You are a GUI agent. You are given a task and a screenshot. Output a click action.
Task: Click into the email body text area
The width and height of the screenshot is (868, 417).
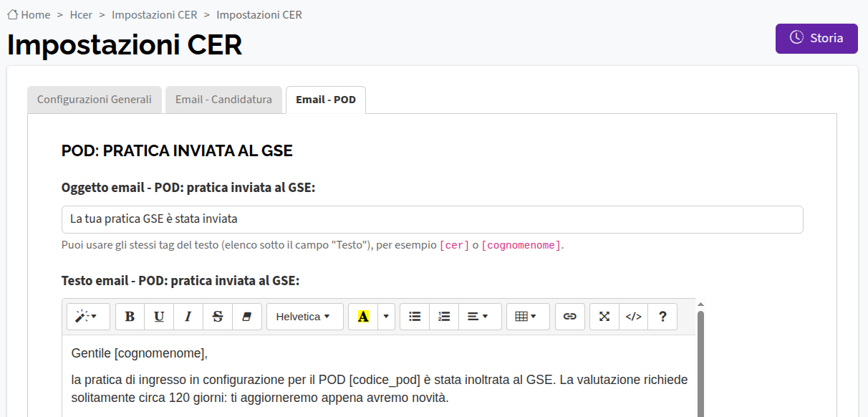(x=379, y=375)
